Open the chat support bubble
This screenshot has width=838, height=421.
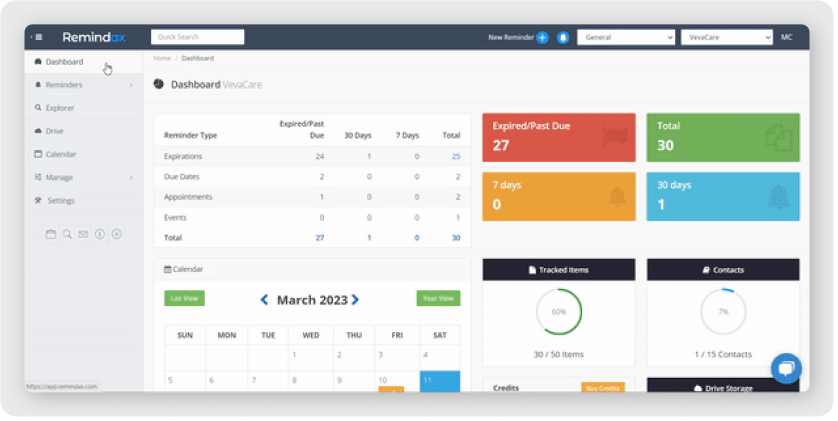(786, 368)
